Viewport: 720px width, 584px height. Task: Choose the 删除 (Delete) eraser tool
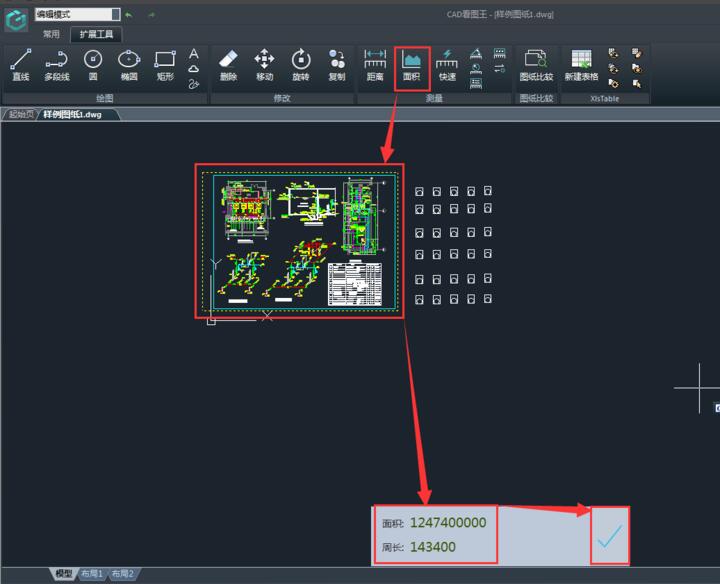228,65
